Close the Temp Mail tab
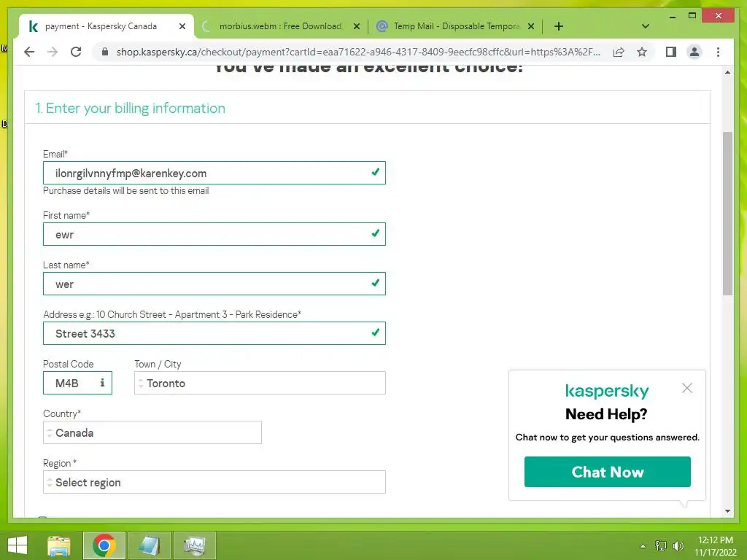 [531, 26]
